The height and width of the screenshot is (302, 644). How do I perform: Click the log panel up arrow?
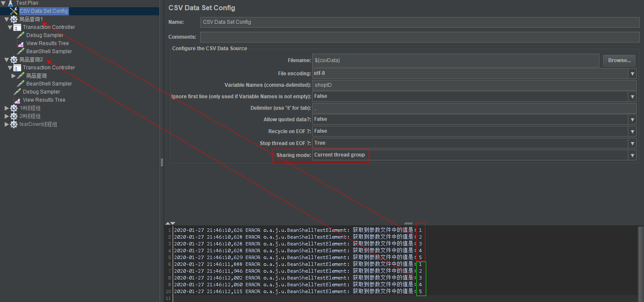pyautogui.click(x=168, y=223)
